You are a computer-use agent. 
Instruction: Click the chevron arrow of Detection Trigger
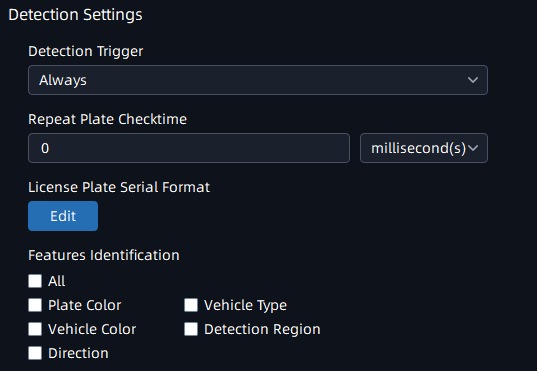473,80
